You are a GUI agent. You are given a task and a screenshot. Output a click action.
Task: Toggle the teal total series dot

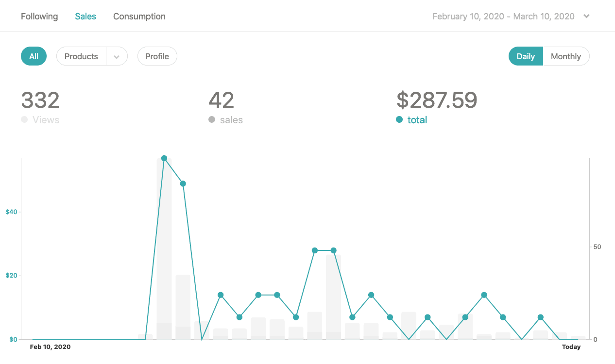click(399, 119)
